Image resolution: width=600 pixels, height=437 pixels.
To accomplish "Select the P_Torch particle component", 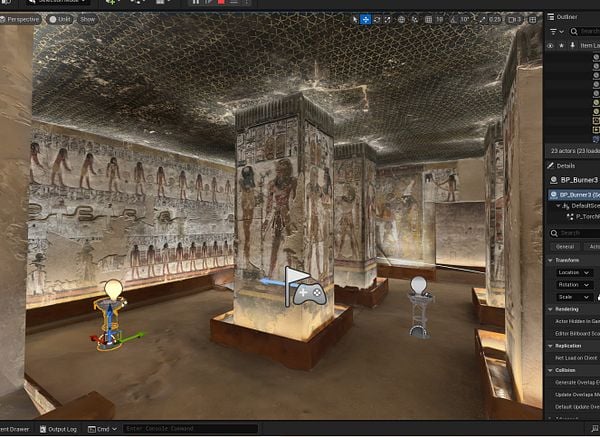I will click(x=587, y=217).
